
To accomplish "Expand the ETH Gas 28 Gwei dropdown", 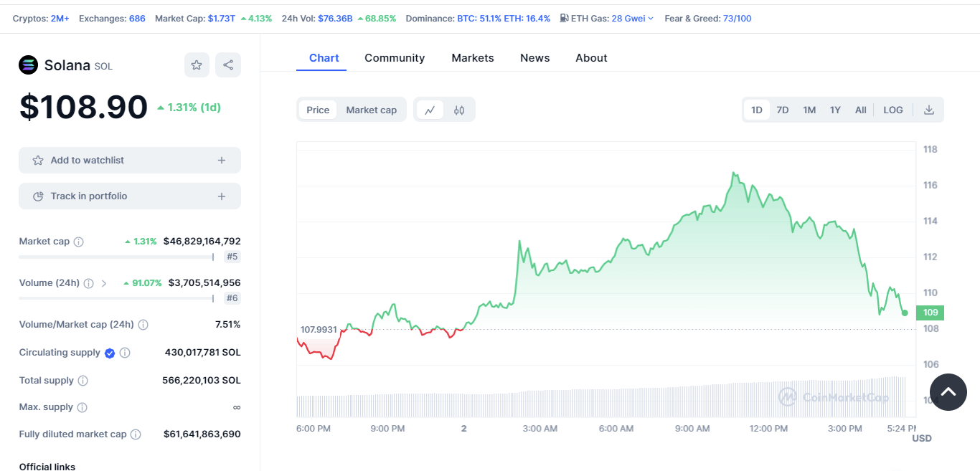I will pyautogui.click(x=631, y=18).
